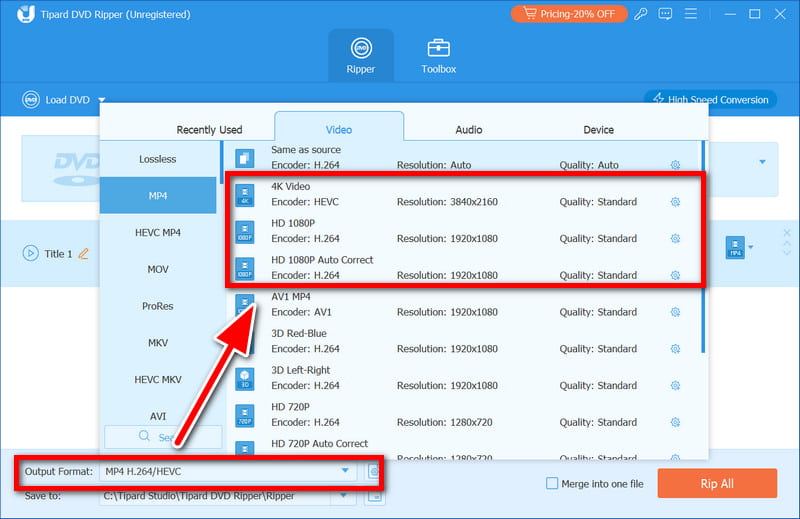800x519 pixels.
Task: Toggle Merge into one file checkbox
Action: click(552, 483)
